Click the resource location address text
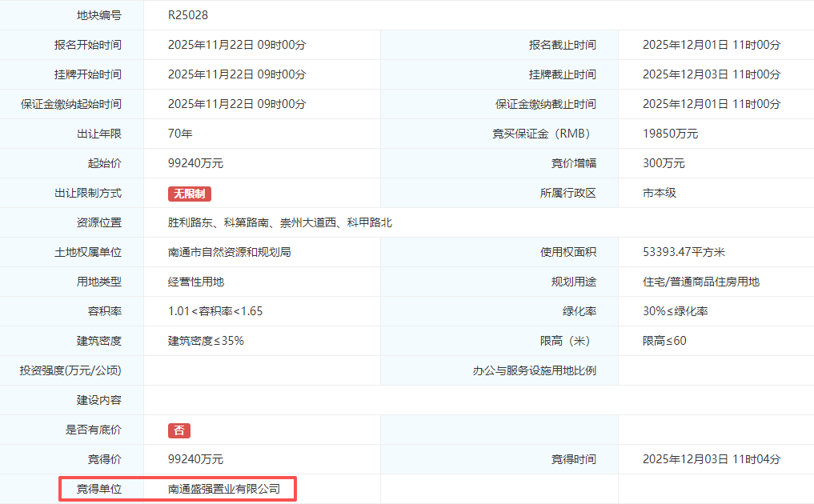The height and width of the screenshot is (504, 814). click(x=280, y=222)
